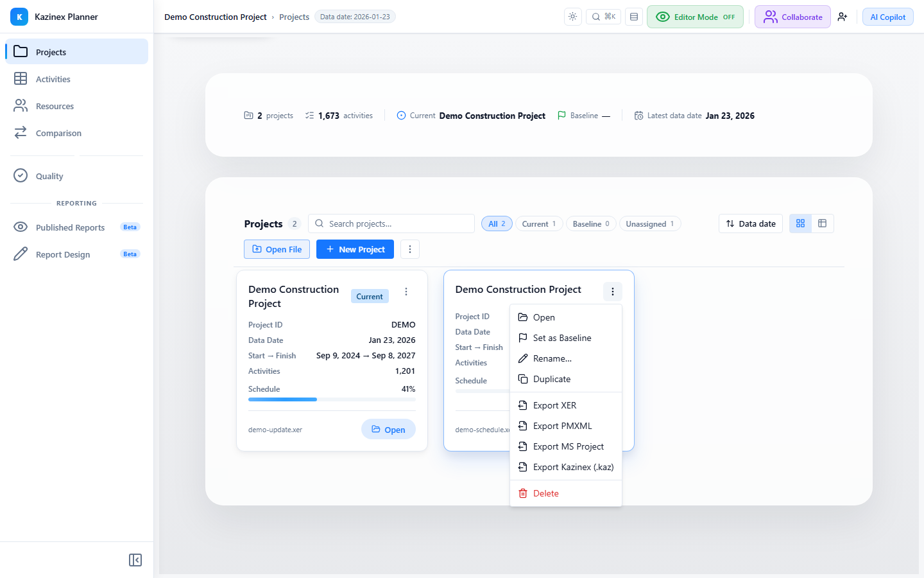The height and width of the screenshot is (578, 924).
Task: Choose Export XER option
Action: (x=566, y=405)
